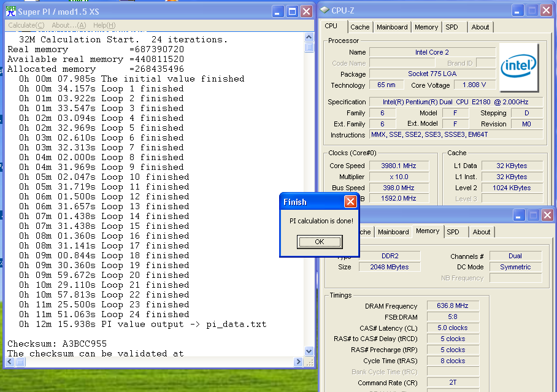Maximize the Super PI window
557x392 pixels.
click(x=292, y=12)
